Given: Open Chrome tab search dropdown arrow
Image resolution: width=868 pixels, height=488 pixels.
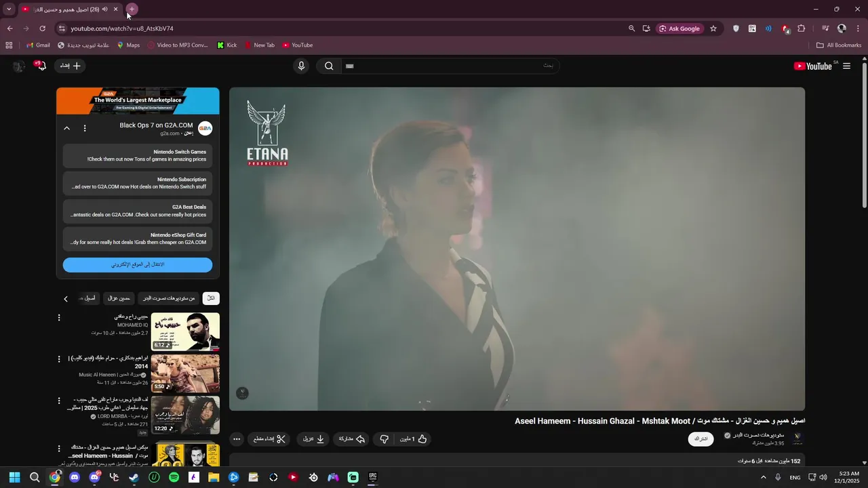Looking at the screenshot, I should tap(9, 9).
